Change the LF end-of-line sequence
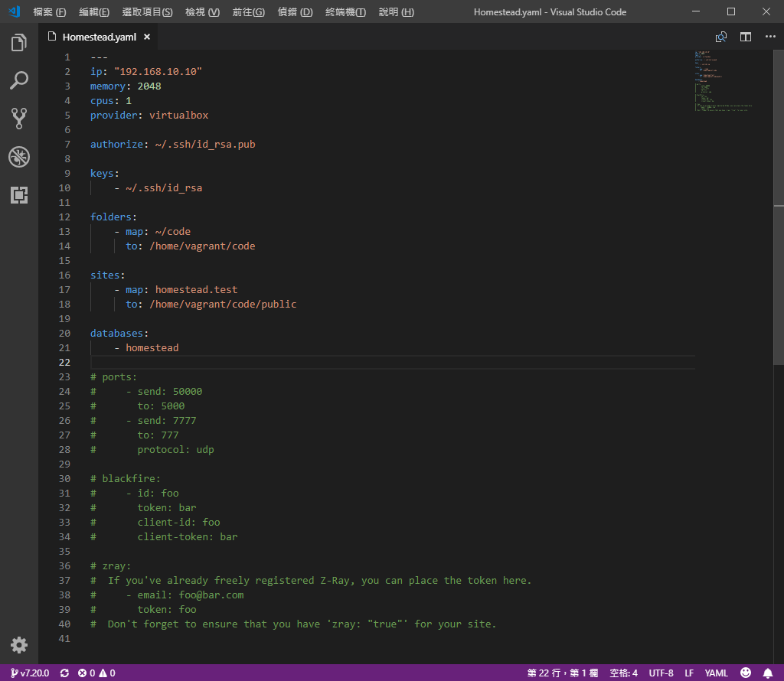784x681 pixels. (x=689, y=673)
